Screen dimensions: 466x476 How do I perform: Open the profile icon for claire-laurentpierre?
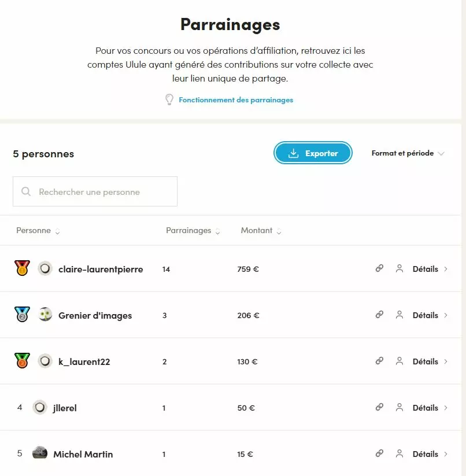point(399,268)
